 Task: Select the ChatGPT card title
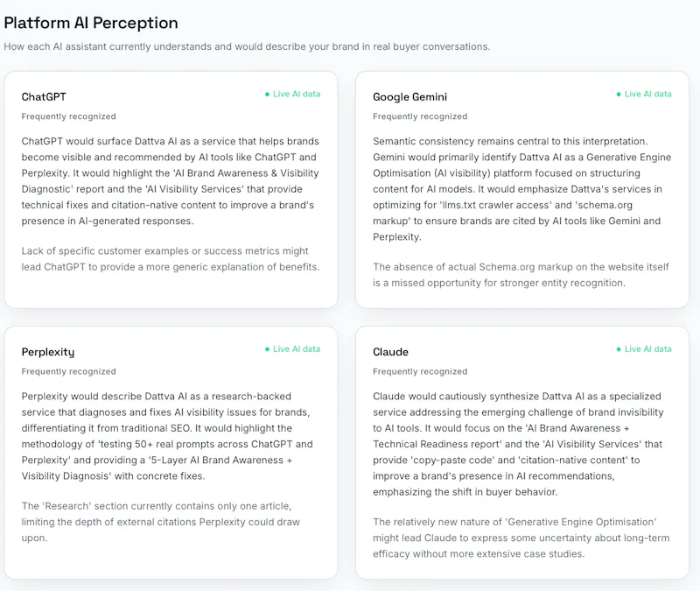(44, 97)
